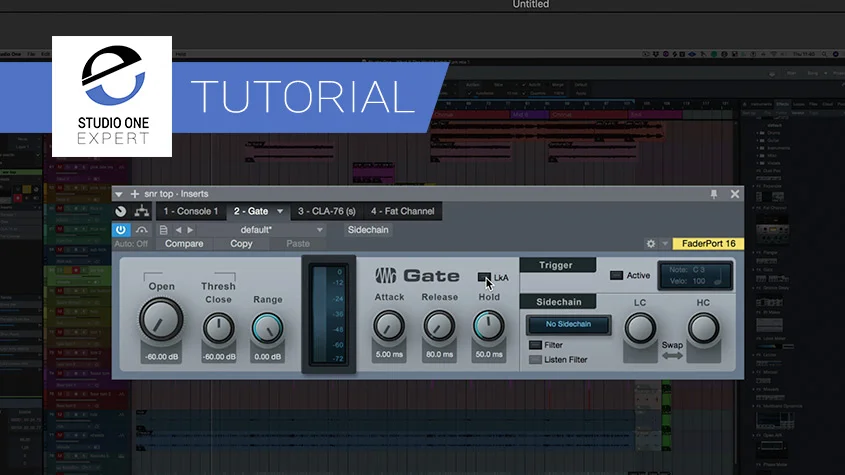Image resolution: width=845 pixels, height=475 pixels.
Task: Click the macOS Spotlight search icon
Action: [x=824, y=54]
